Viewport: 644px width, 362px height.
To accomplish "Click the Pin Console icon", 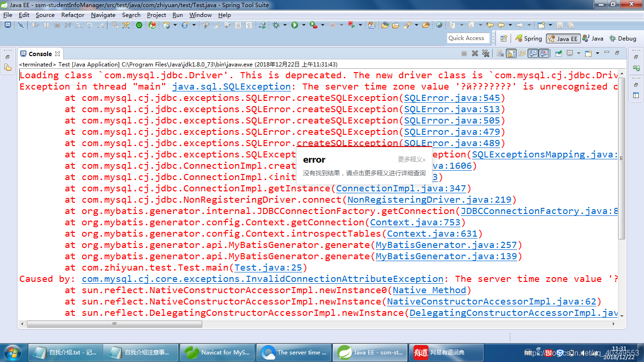I will coord(558,53).
